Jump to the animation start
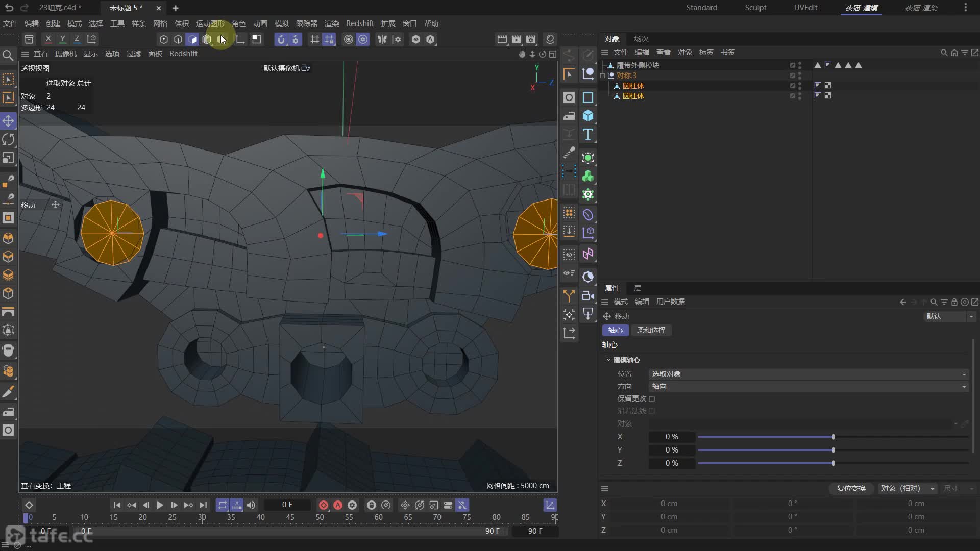Image resolution: width=980 pixels, height=551 pixels. (117, 505)
